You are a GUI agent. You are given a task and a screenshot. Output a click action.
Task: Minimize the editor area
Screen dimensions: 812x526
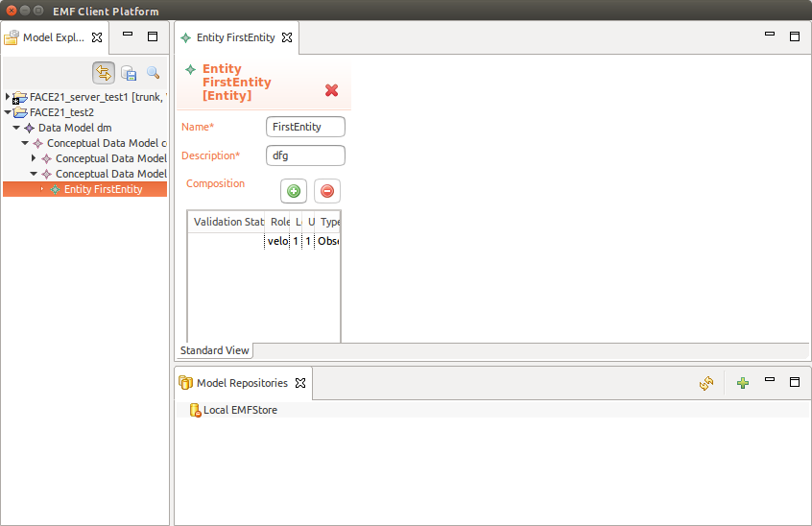click(x=770, y=34)
